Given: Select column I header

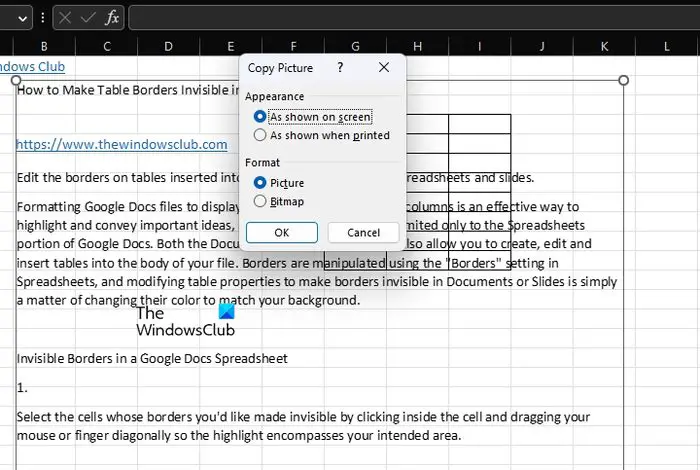Looking at the screenshot, I should point(479,46).
